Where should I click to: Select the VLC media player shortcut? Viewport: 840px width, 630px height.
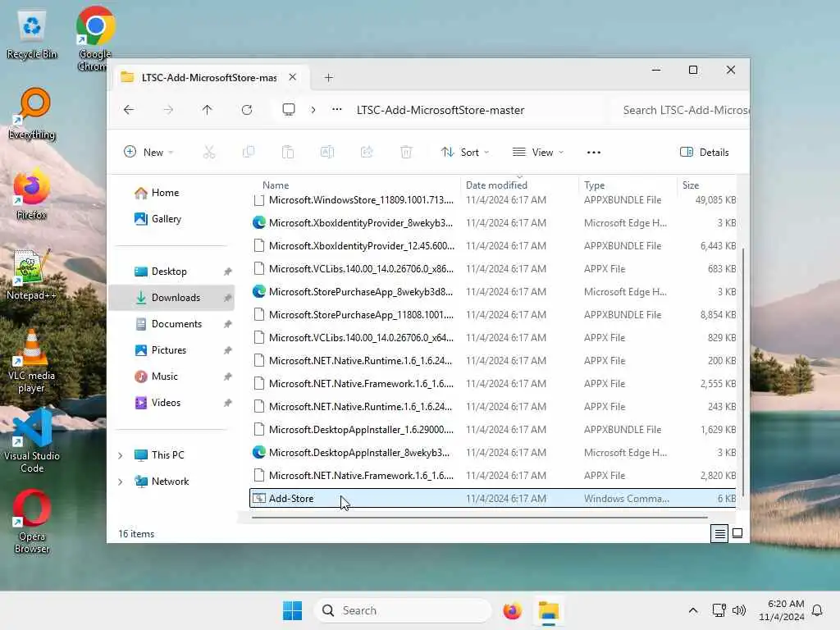(x=32, y=361)
